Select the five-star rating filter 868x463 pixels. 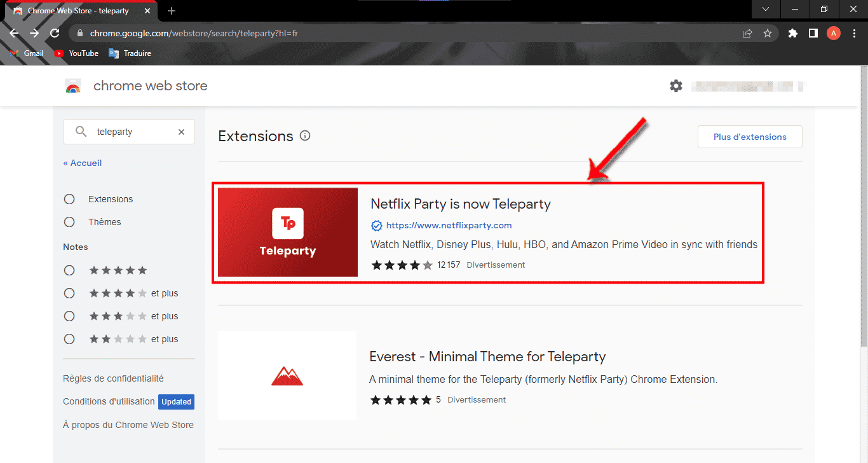coord(69,270)
